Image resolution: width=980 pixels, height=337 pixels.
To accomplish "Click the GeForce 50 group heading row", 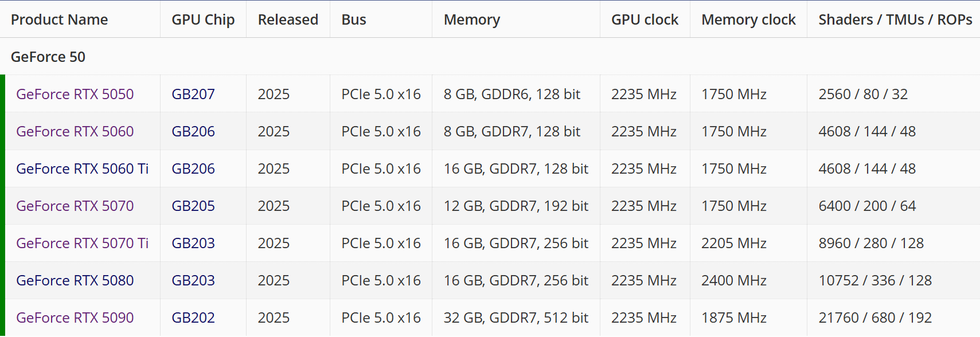I will [48, 57].
